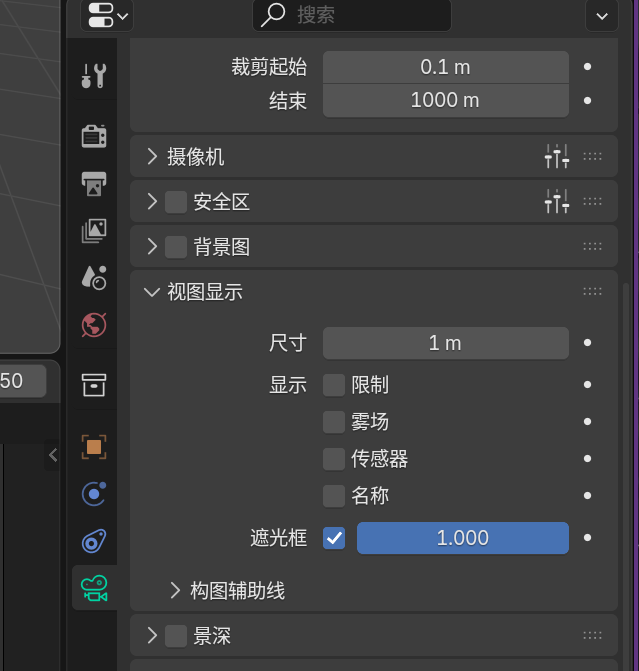Open the editor type dropdown menu
The width and height of the screenshot is (639, 671).
coord(108,15)
